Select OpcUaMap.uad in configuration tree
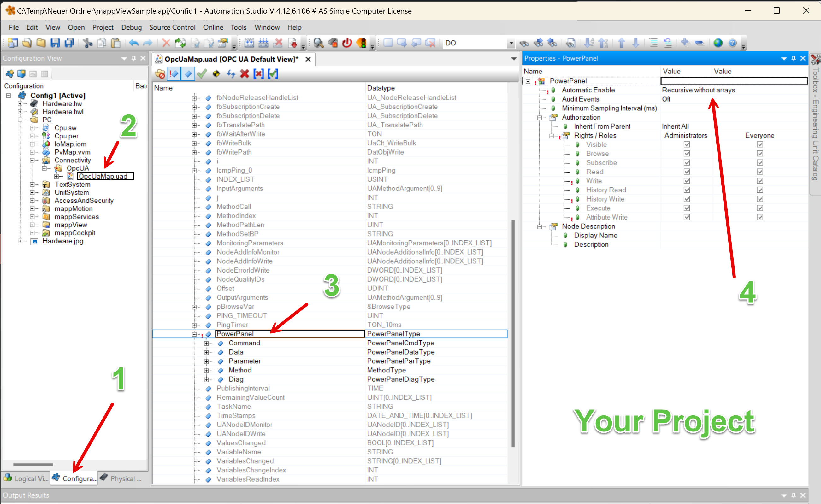 click(103, 176)
